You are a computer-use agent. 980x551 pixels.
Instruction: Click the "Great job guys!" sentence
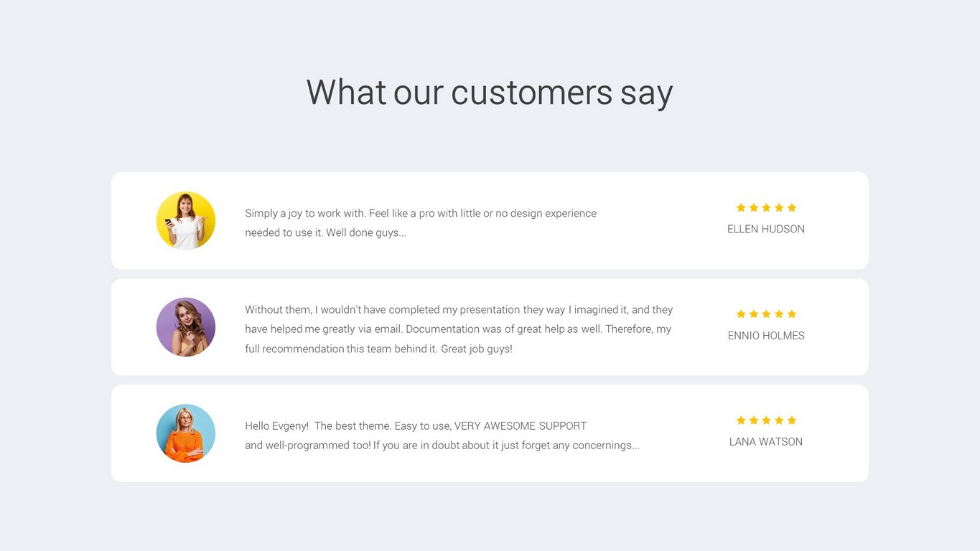click(x=476, y=349)
